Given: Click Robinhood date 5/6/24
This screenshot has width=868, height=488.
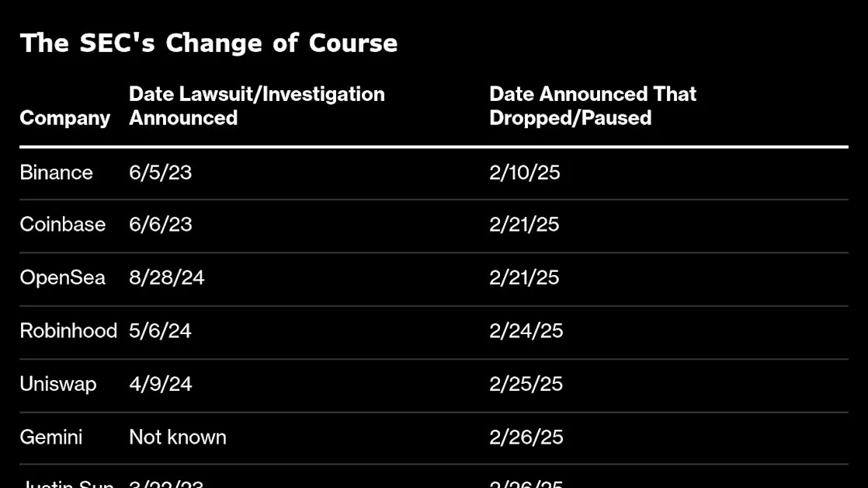Looking at the screenshot, I should tap(160, 331).
